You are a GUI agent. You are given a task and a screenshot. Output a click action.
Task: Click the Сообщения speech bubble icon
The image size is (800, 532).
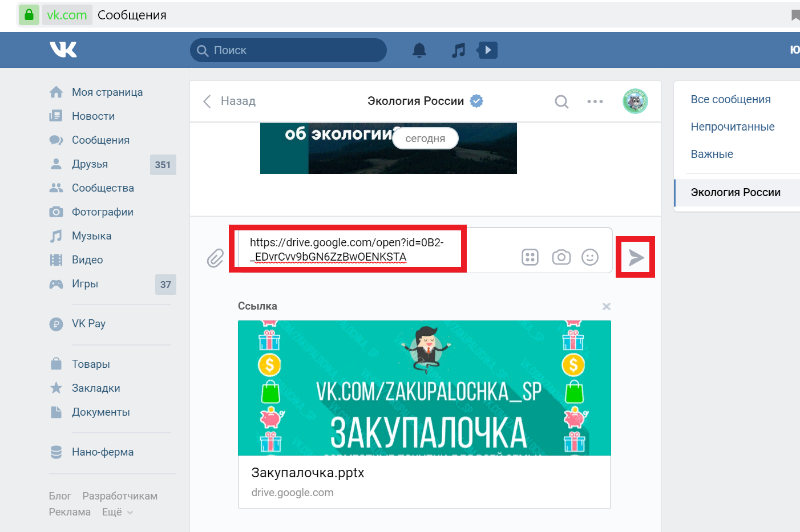(x=56, y=140)
